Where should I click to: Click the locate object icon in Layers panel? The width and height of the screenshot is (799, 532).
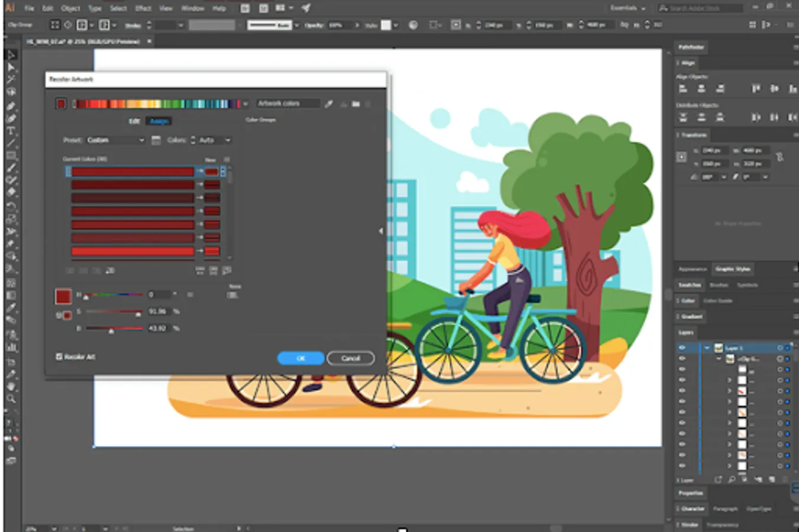click(x=732, y=480)
